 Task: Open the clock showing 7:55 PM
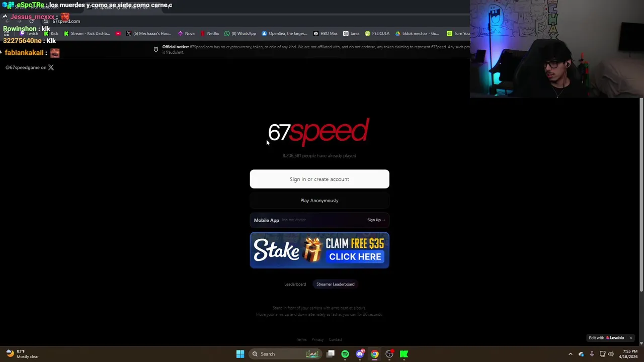pos(628,354)
